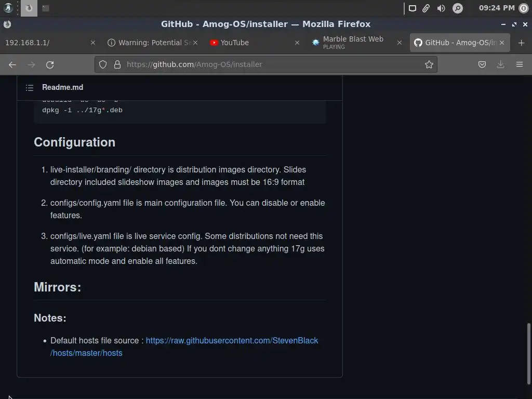The width and height of the screenshot is (532, 399).
Task: Close the Warning: Potential Security tab
Action: tap(195, 43)
